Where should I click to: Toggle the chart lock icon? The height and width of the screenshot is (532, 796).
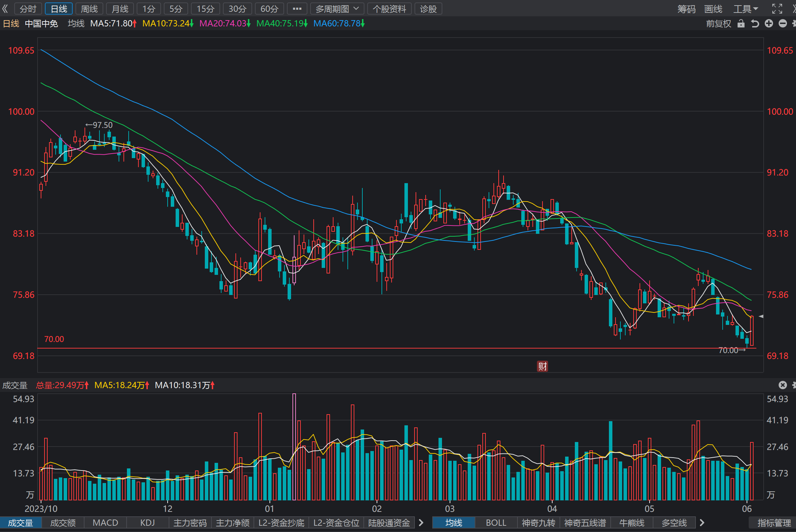741,24
